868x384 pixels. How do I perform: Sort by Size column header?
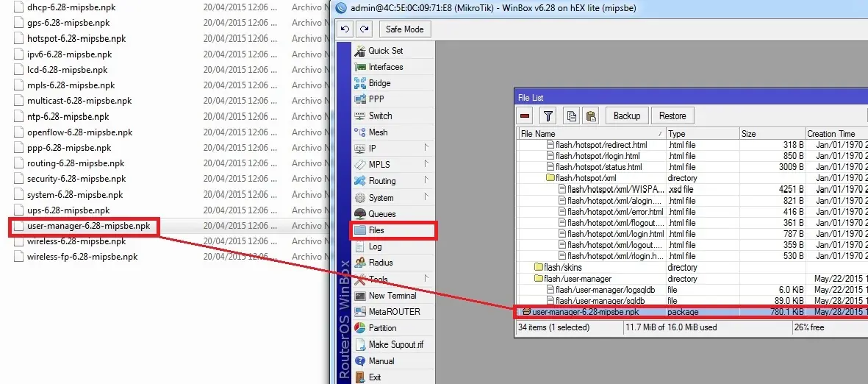[x=772, y=134]
